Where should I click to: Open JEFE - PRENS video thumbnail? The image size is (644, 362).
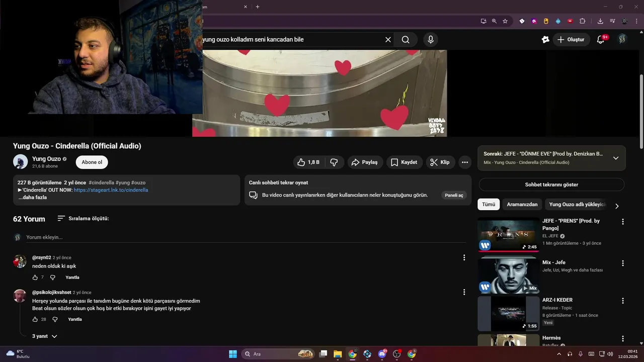(x=508, y=234)
